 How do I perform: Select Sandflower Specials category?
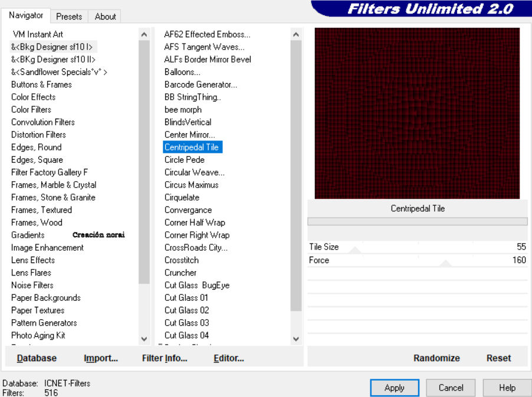click(x=59, y=72)
